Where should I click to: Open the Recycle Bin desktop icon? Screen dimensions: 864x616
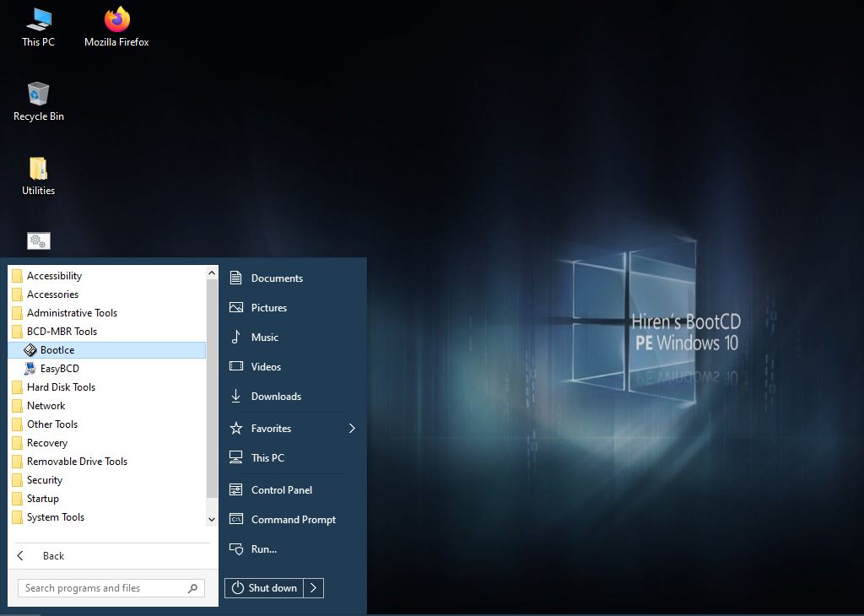[38, 101]
